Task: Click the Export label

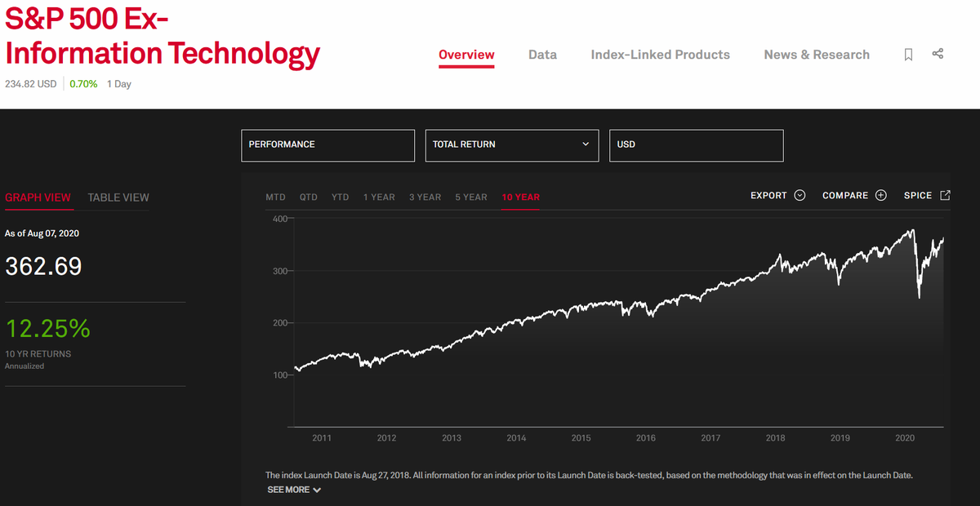Action: (768, 195)
